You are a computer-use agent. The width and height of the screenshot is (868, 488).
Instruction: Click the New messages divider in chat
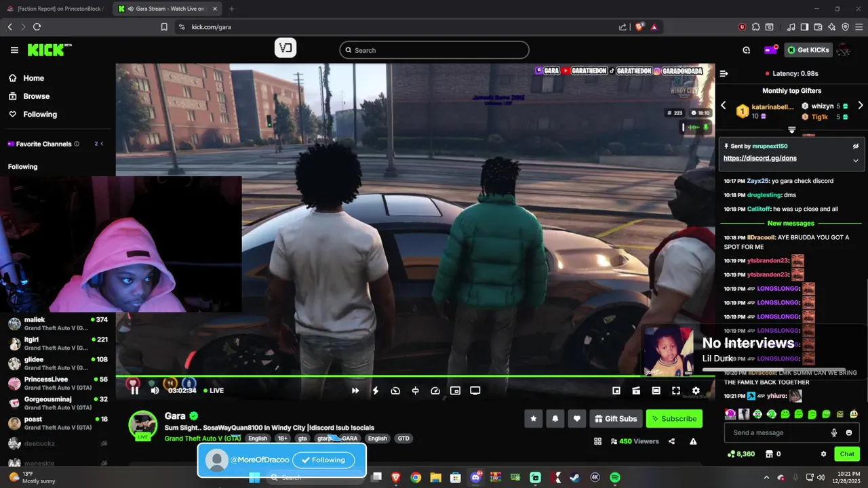click(x=791, y=223)
